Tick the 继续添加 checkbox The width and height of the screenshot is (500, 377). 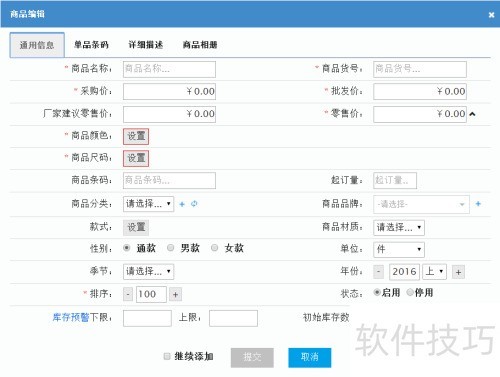pos(167,356)
